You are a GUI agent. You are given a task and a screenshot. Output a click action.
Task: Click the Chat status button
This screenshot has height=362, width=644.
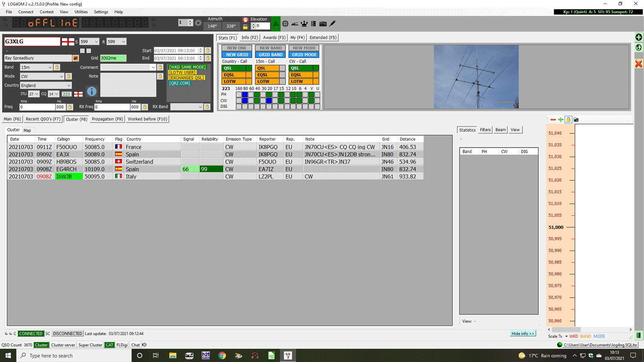pyautogui.click(x=135, y=345)
